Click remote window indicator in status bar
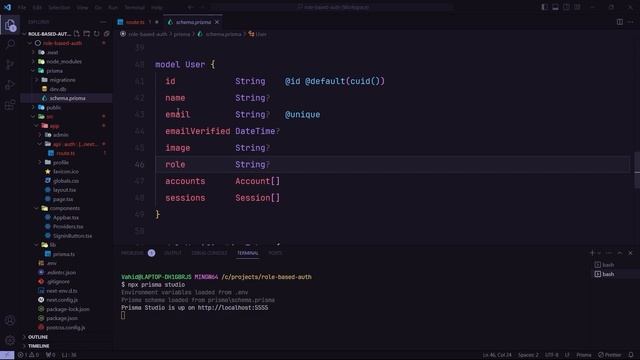The image size is (640, 360). [7, 355]
